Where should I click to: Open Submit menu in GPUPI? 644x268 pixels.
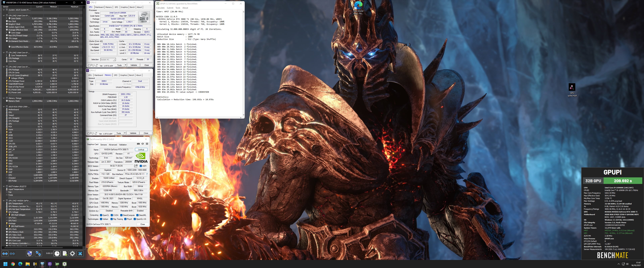click(170, 8)
